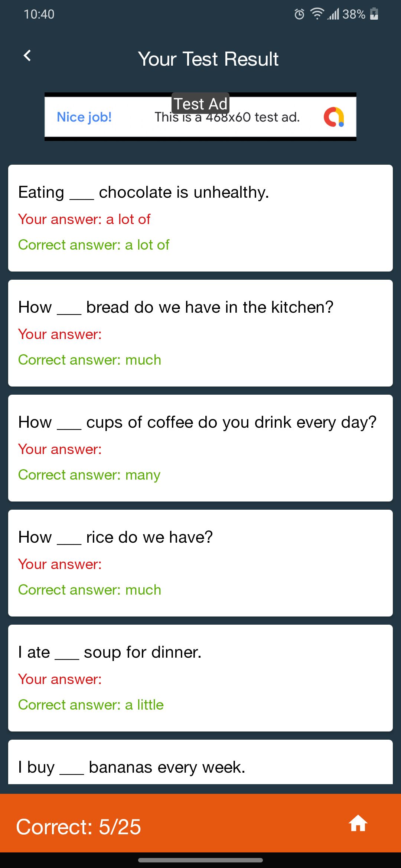The width and height of the screenshot is (401, 868).
Task: Tap 'Correct answer: a little' text
Action: (x=91, y=705)
